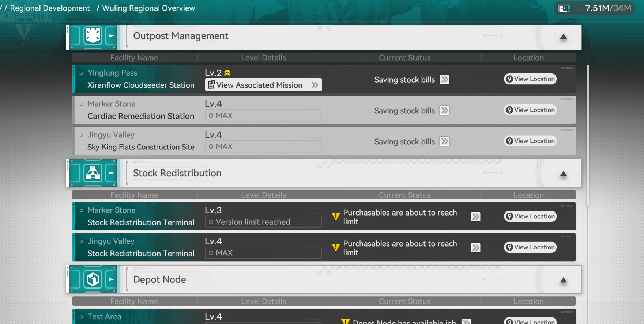This screenshot has height=324, width=644.
Task: Click Saving stock bills text for Sky King Flats
Action: click(404, 142)
